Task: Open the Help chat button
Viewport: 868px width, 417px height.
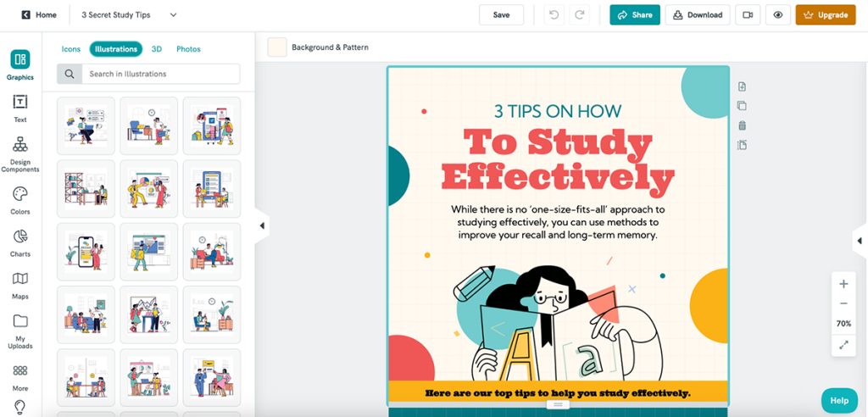Action: tap(839, 400)
